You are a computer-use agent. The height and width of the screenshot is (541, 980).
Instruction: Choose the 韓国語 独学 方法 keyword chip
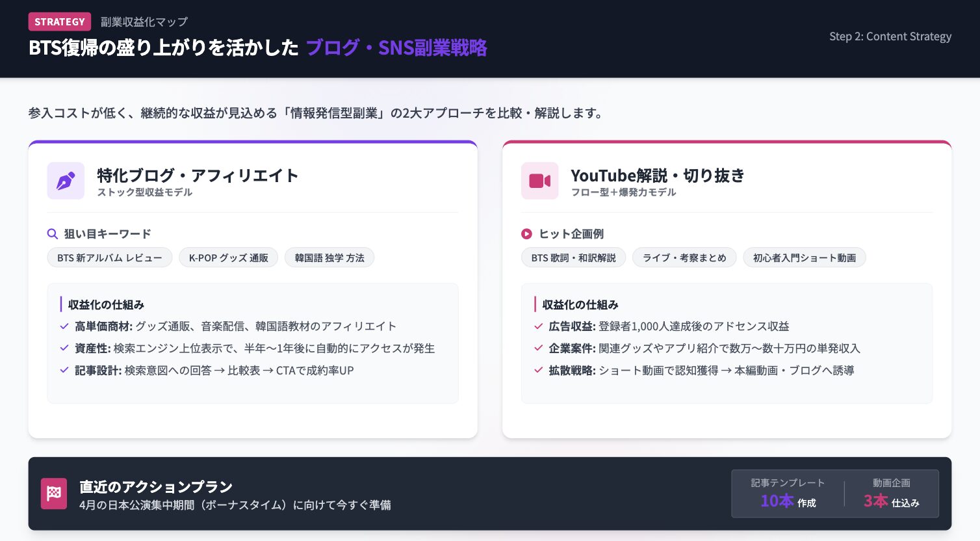[x=329, y=258]
